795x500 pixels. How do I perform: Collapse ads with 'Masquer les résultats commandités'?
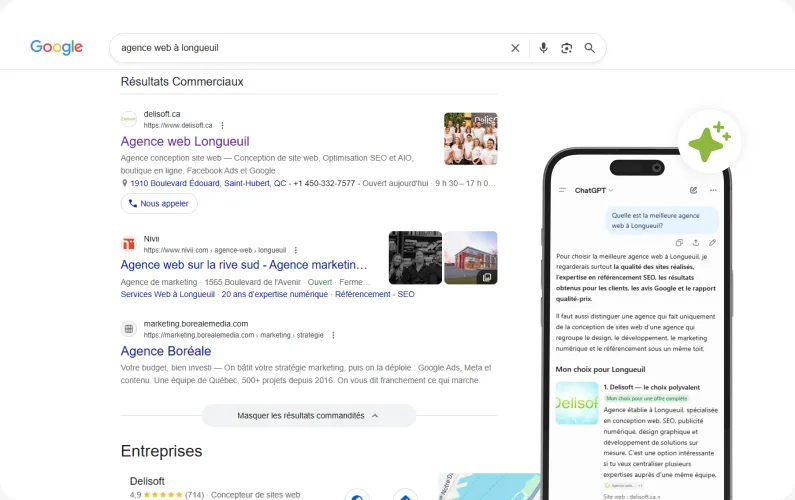pyautogui.click(x=309, y=415)
